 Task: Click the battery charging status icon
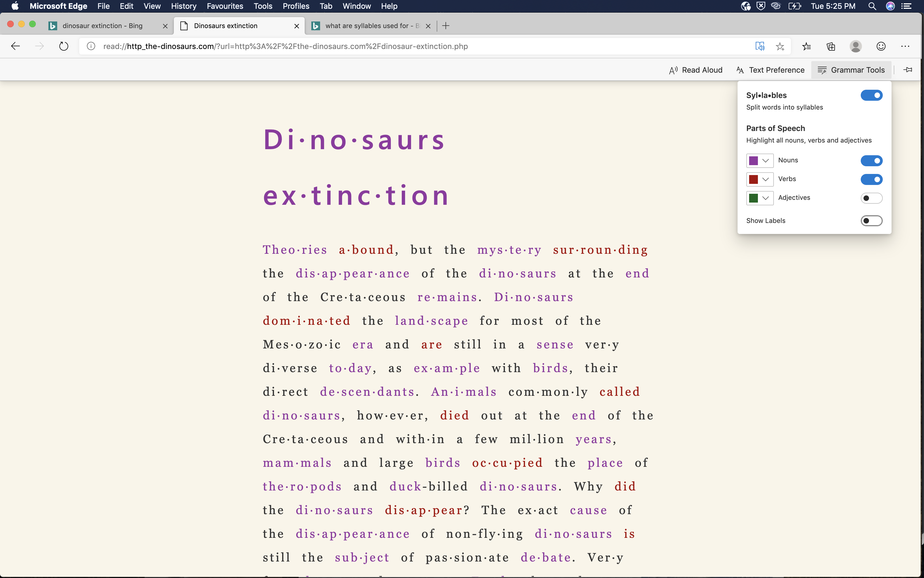[x=795, y=6]
